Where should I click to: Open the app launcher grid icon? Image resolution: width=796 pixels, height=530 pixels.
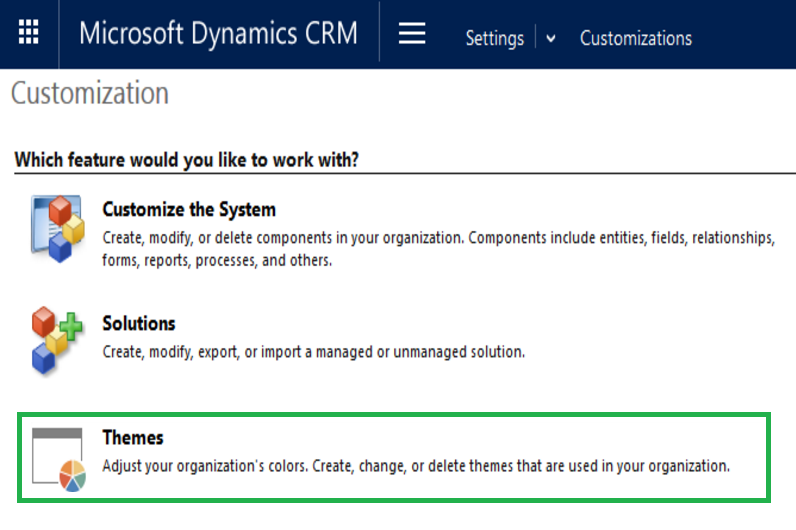point(28,32)
